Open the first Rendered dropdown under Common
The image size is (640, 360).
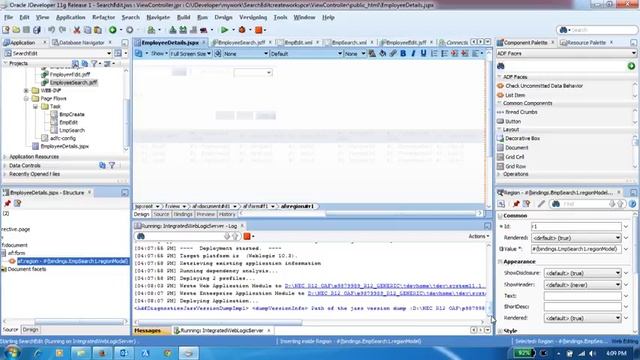coord(618,238)
